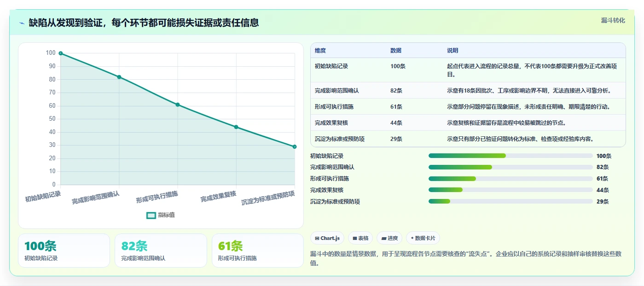
Task: Click the description starting 示意复核和证据留存
Action: tap(506, 123)
